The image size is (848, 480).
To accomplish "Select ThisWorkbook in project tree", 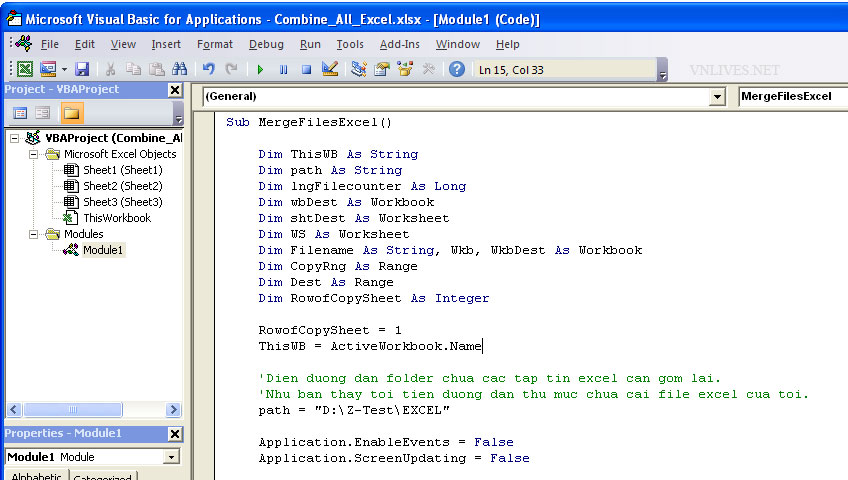I will coord(117,218).
